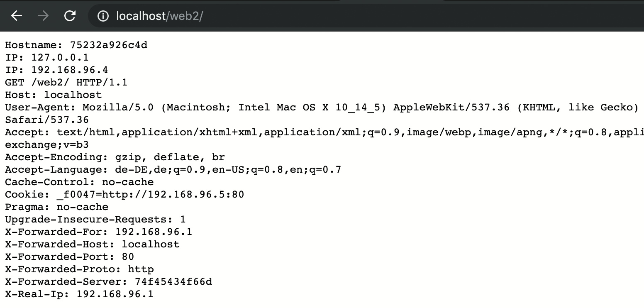Click the Accept-Language header line

tap(173, 170)
